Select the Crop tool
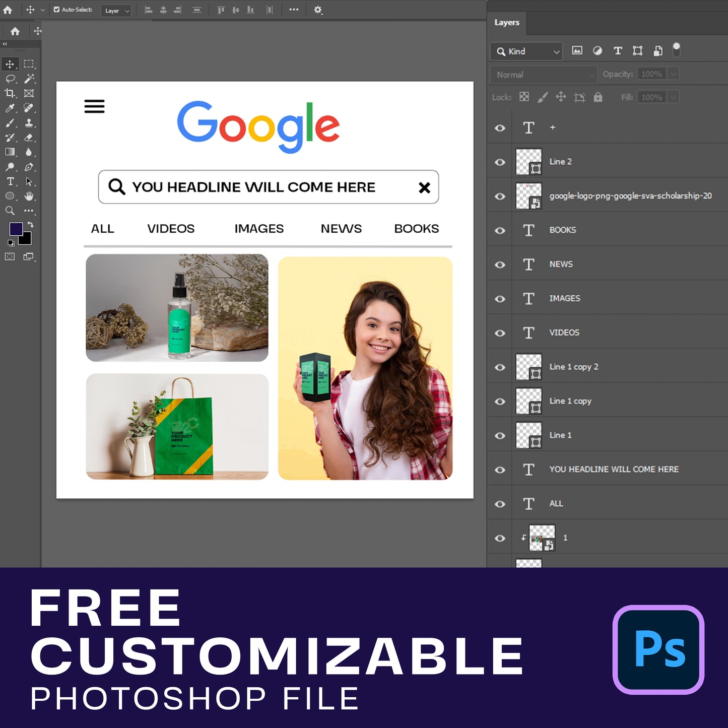Image resolution: width=728 pixels, height=728 pixels. (x=10, y=93)
